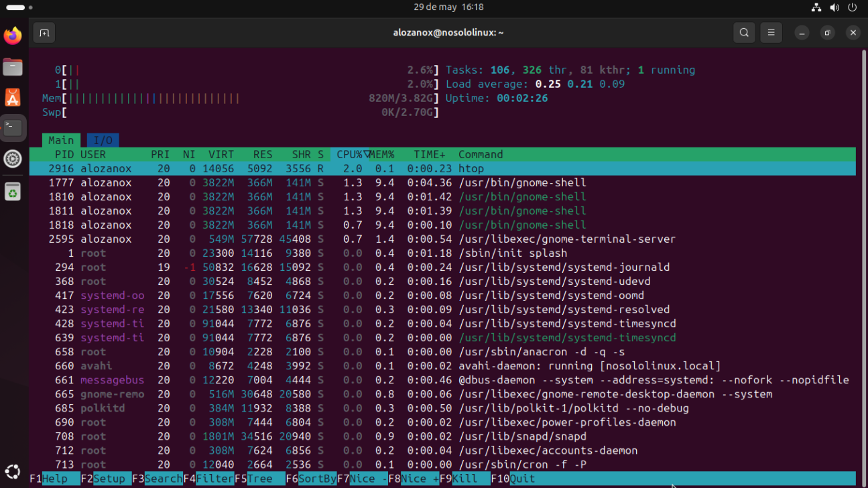The width and height of the screenshot is (868, 488).
Task: Toggle sort direction on the CPU% column
Action: 351,154
